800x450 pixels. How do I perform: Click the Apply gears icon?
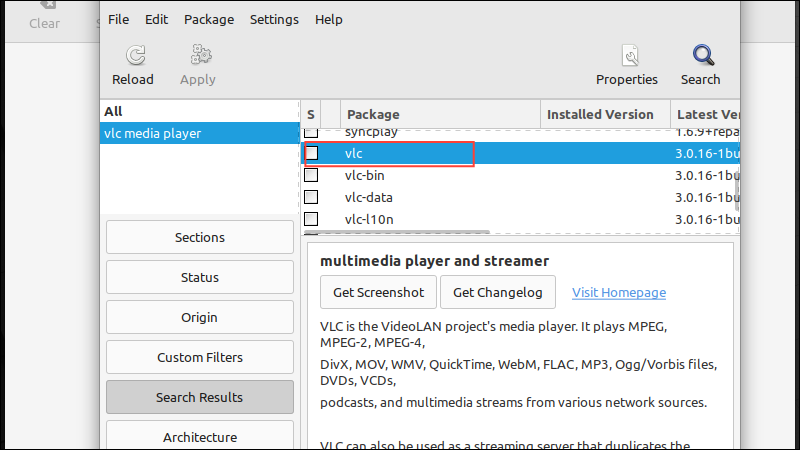(201, 55)
